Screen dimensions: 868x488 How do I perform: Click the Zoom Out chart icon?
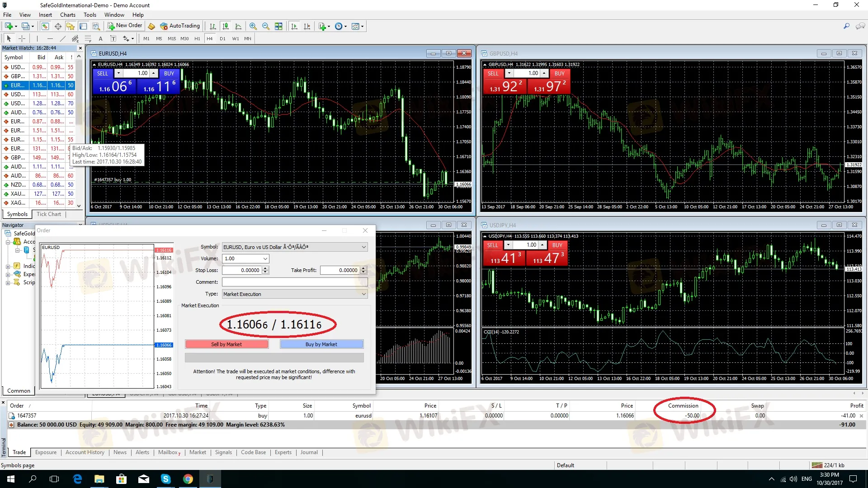click(266, 26)
